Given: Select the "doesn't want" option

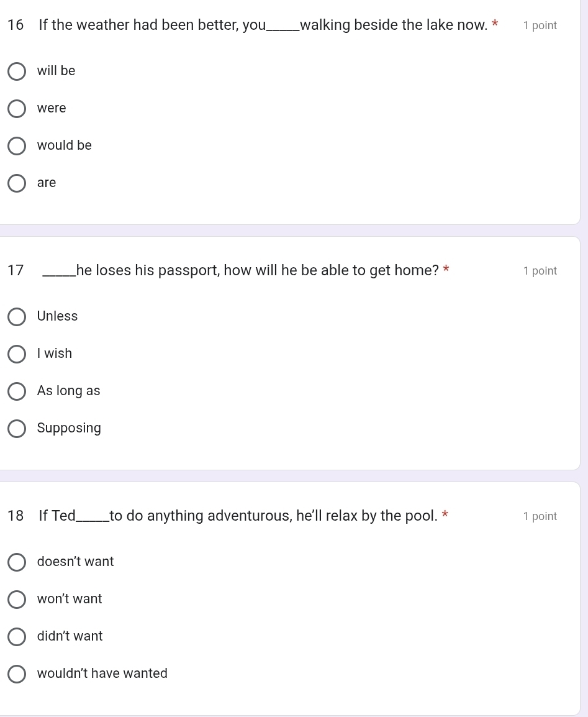Looking at the screenshot, I should pos(17,562).
